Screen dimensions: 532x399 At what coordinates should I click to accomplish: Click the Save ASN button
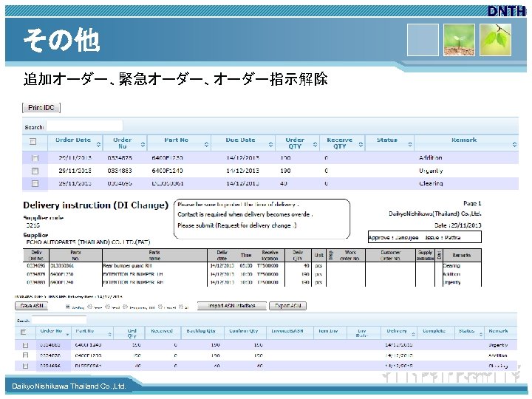[x=32, y=306]
